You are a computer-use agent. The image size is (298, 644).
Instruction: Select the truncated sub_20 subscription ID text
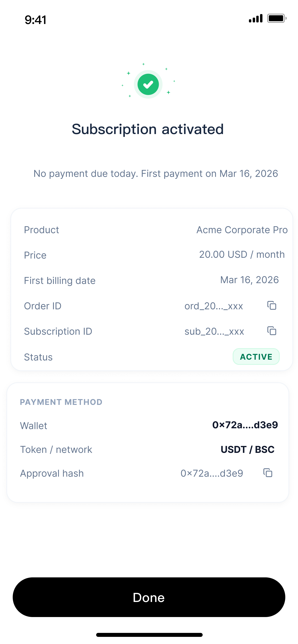pos(214,332)
